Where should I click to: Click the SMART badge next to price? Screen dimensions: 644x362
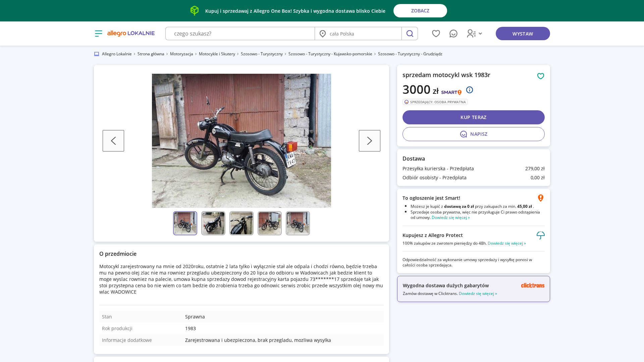(x=451, y=92)
